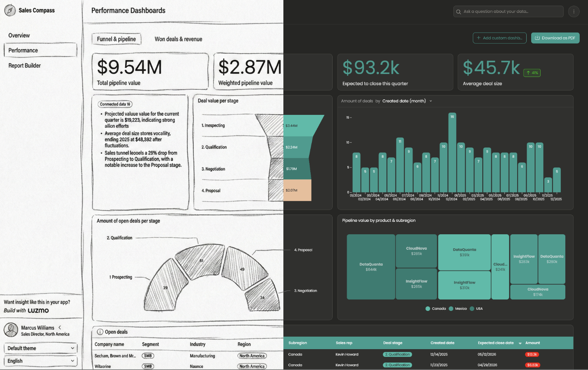Click into Ask a question search field
The height and width of the screenshot is (370, 588).
click(x=508, y=11)
